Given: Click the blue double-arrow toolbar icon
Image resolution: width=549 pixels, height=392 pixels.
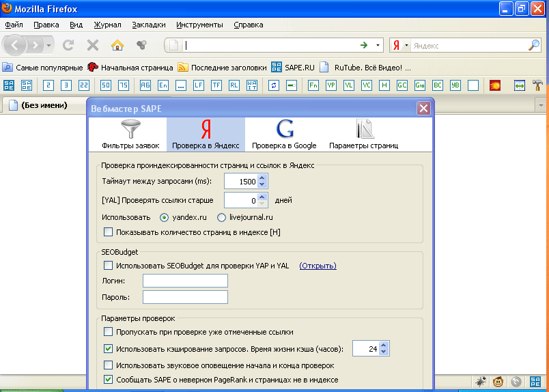Looking at the screenshot, I should click(520, 85).
